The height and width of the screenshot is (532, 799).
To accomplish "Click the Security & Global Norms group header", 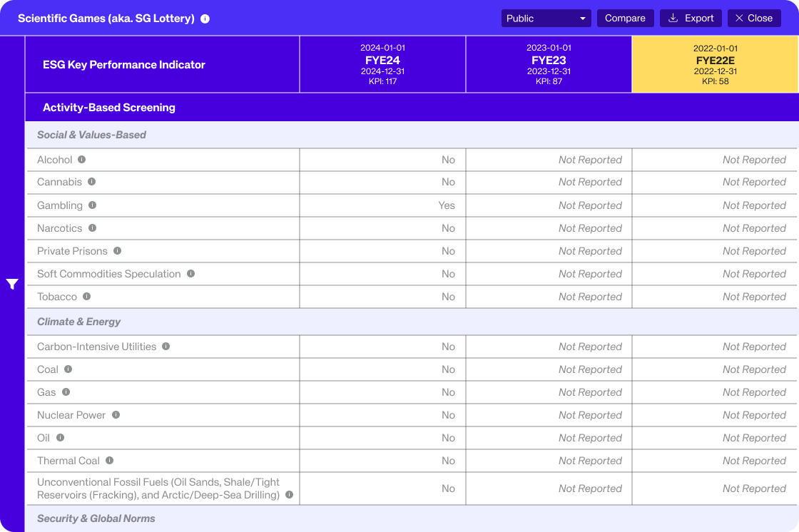I will (412, 518).
